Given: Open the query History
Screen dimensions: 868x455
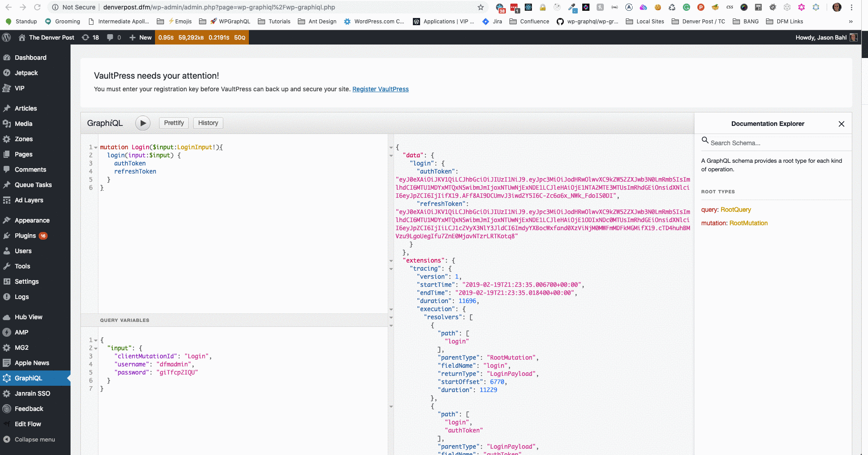Looking at the screenshot, I should [x=208, y=123].
